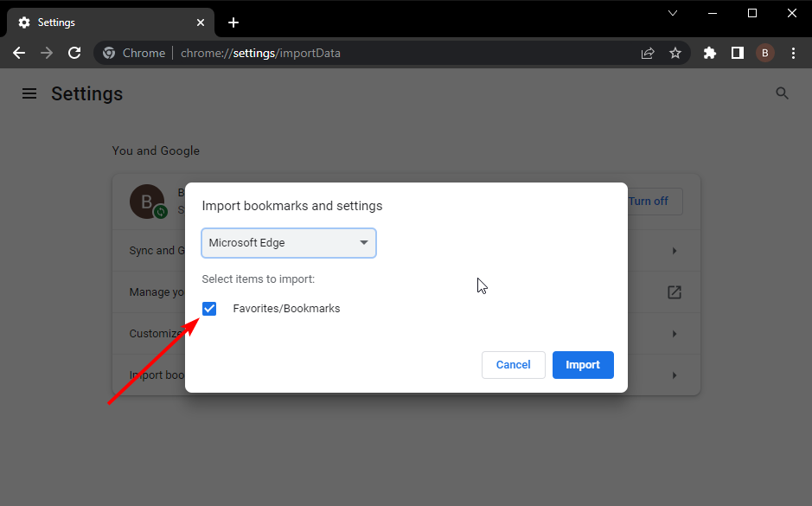Viewport: 812px width, 506px height.
Task: Click the Settings page title text
Action: pos(87,93)
